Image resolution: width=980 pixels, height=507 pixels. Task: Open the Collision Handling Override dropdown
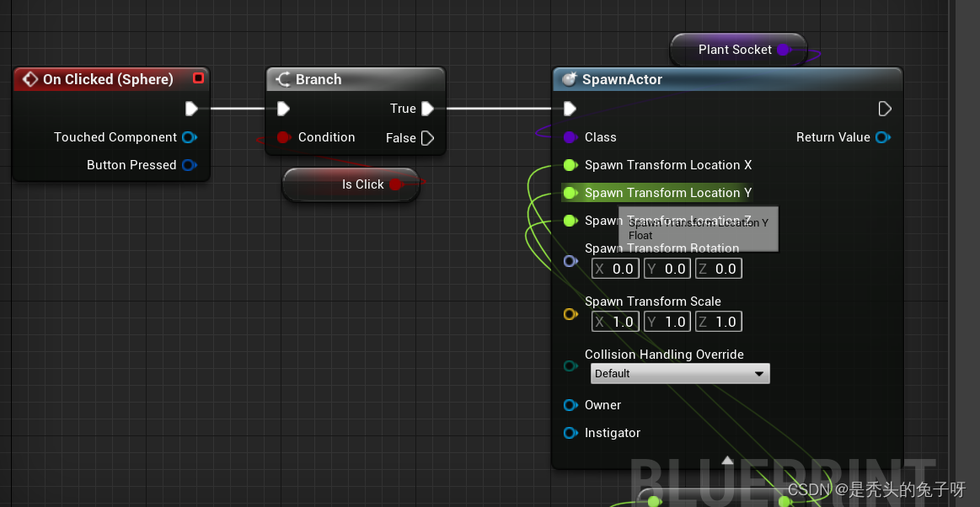(680, 373)
